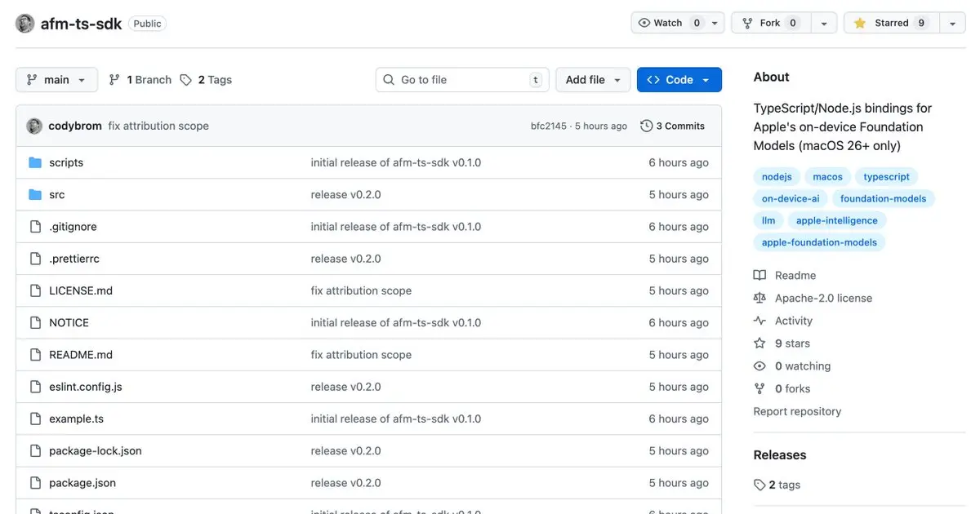Viewport: 980px width, 514px height.
Task: Click the file icon next to README.md
Action: [35, 355]
